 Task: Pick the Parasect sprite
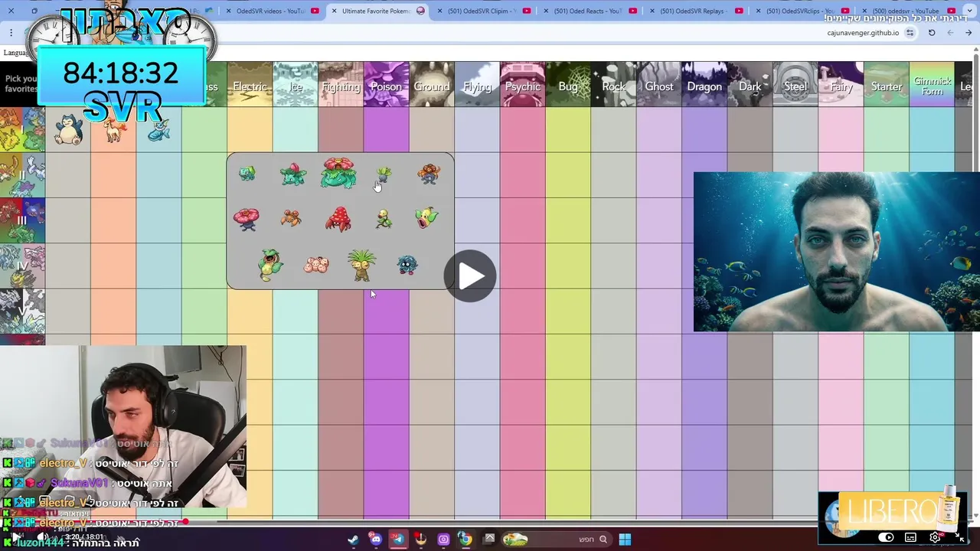[338, 219]
